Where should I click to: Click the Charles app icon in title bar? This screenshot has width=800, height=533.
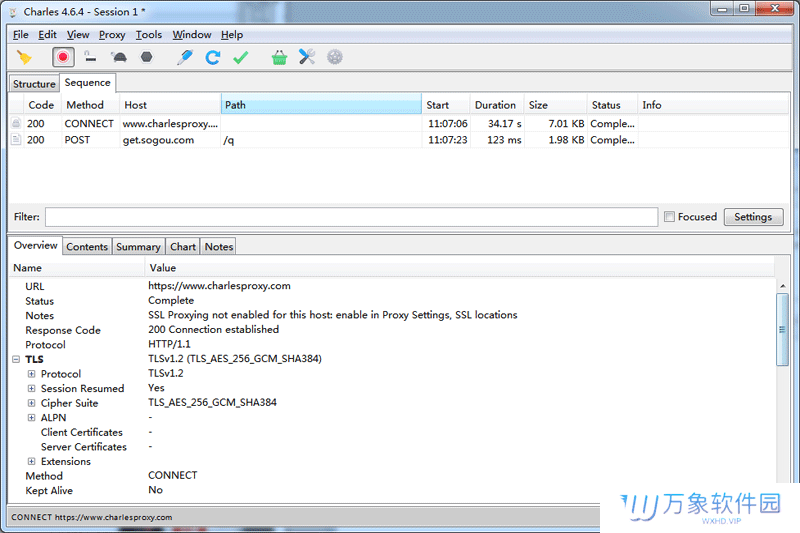click(13, 12)
